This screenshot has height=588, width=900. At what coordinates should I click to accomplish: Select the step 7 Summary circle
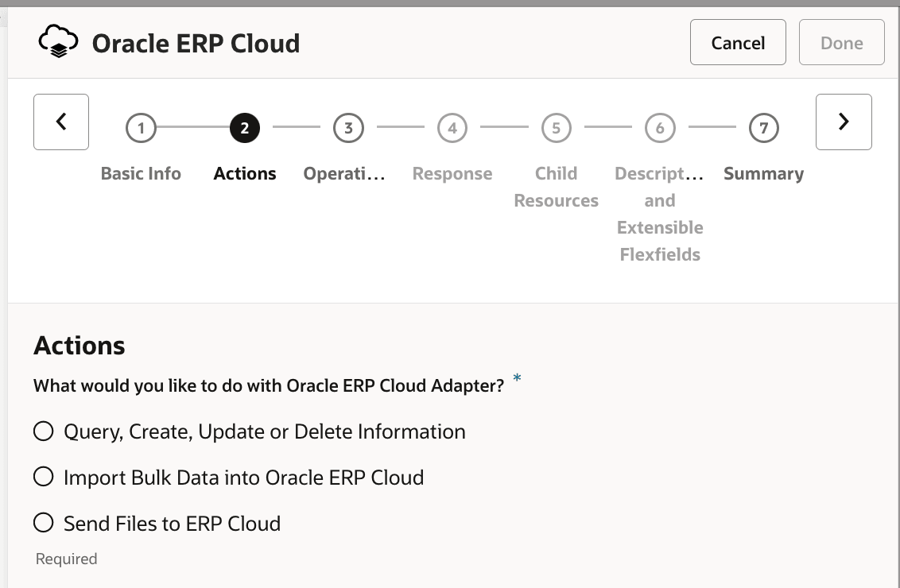[x=763, y=127]
